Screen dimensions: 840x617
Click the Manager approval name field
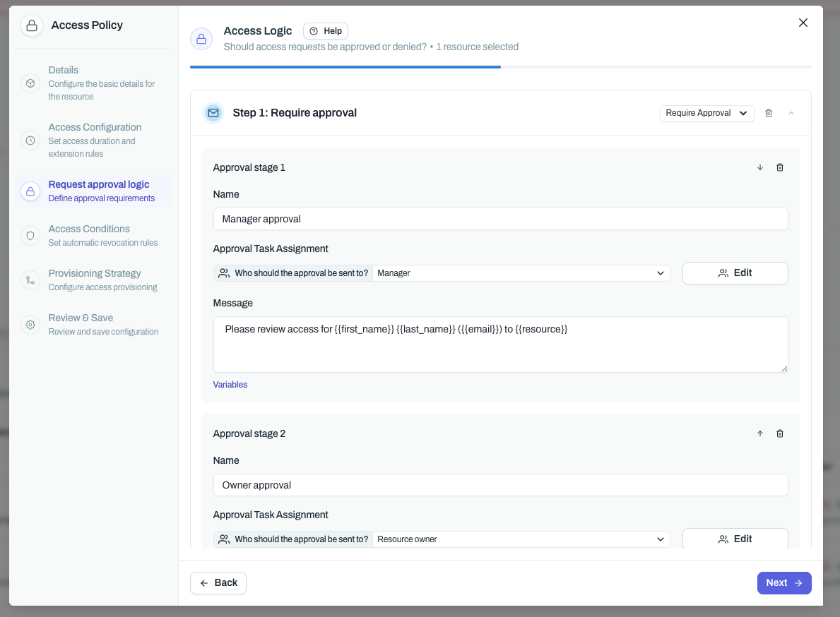pos(500,219)
